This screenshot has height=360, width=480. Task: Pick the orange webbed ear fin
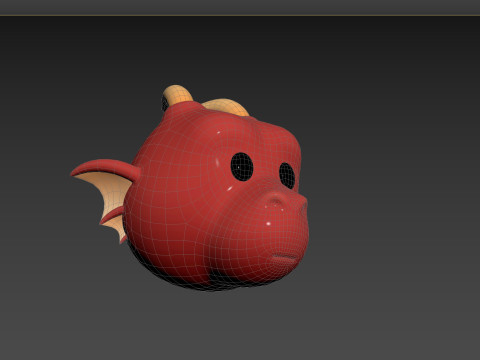(x=106, y=197)
